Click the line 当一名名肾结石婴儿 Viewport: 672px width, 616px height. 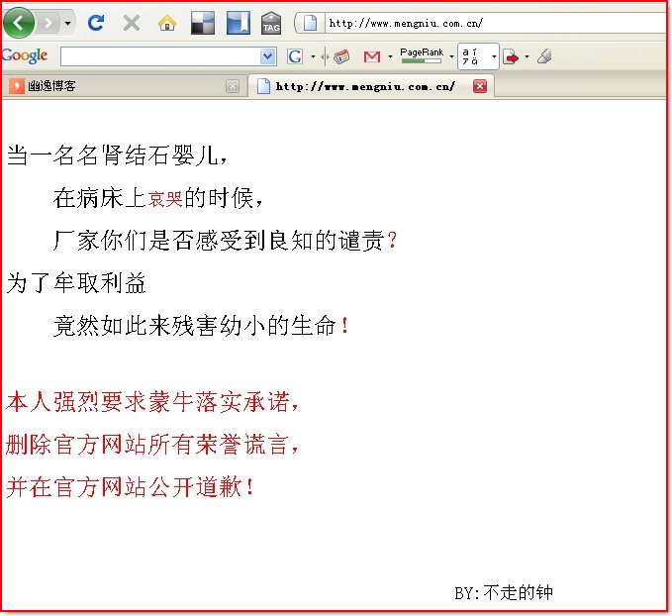tap(117, 154)
